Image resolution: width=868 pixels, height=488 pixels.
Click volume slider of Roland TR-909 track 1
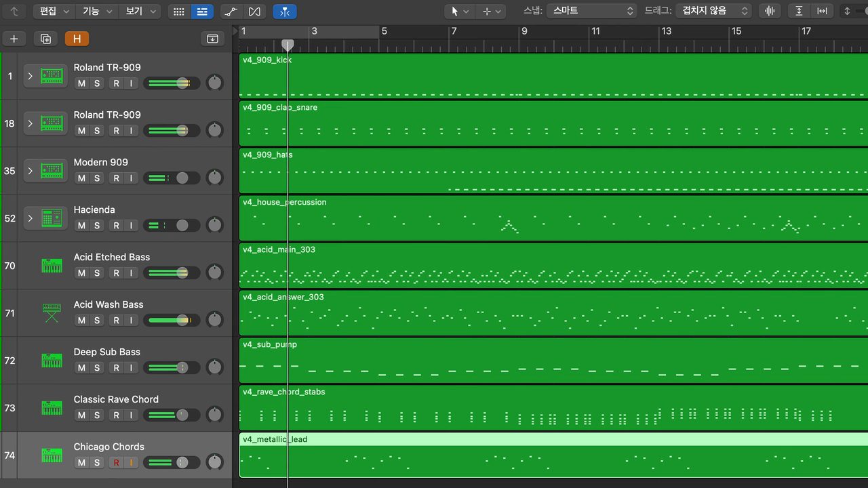click(x=172, y=83)
